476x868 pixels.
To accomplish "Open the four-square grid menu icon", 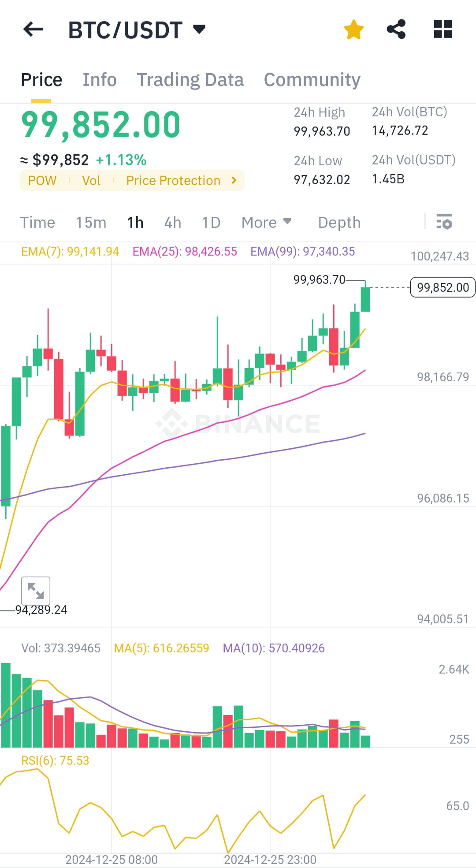I will coord(443,30).
